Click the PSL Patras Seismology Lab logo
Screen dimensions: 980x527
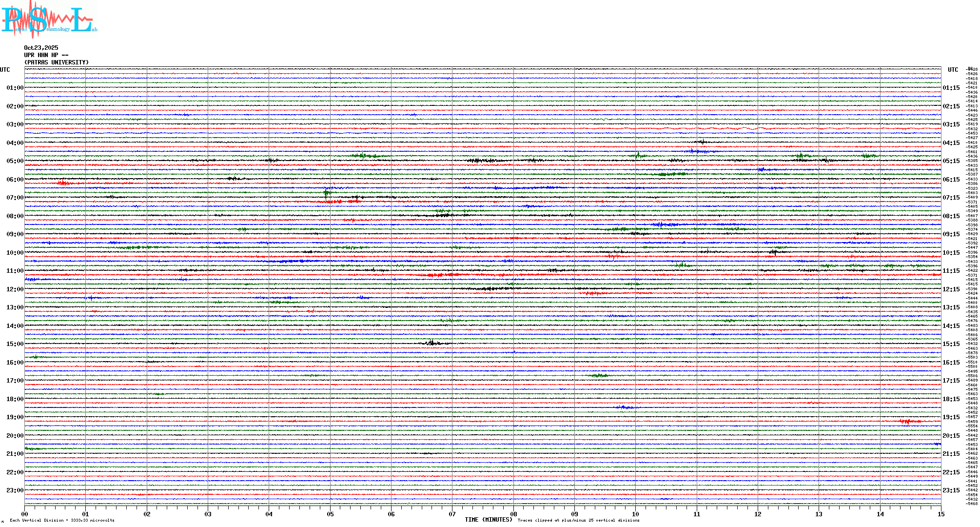pos(49,20)
